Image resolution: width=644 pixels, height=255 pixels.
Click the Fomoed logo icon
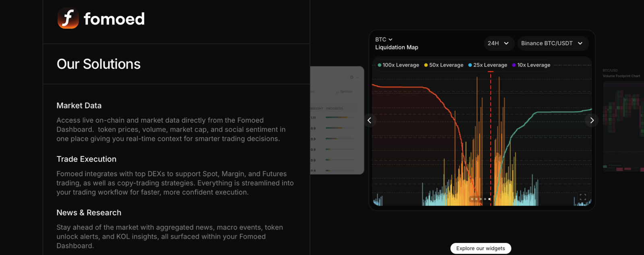[x=68, y=19]
